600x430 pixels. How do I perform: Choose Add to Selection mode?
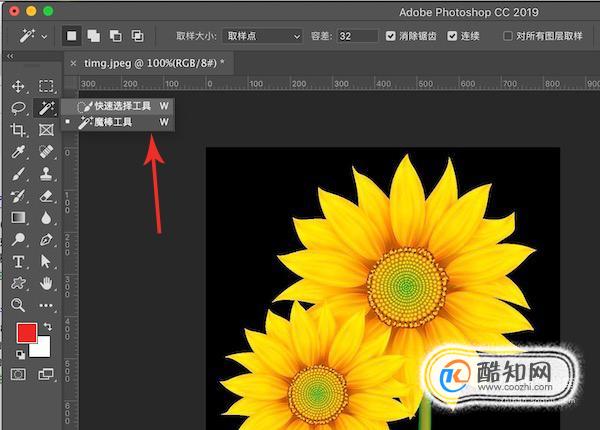tap(93, 36)
